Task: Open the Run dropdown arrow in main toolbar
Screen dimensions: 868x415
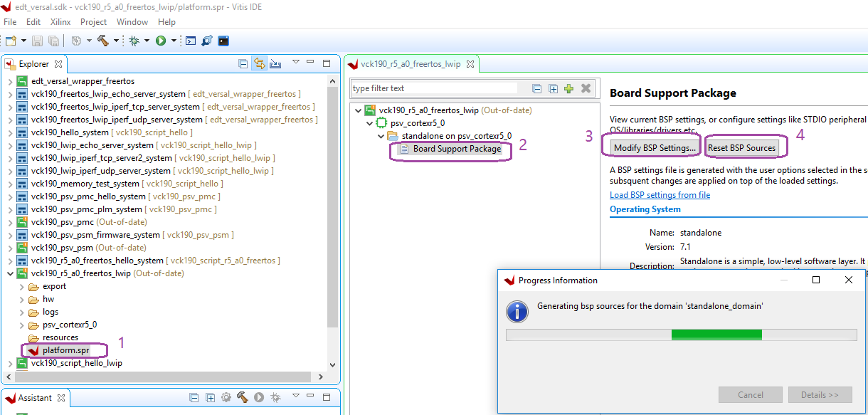Action: coord(174,41)
